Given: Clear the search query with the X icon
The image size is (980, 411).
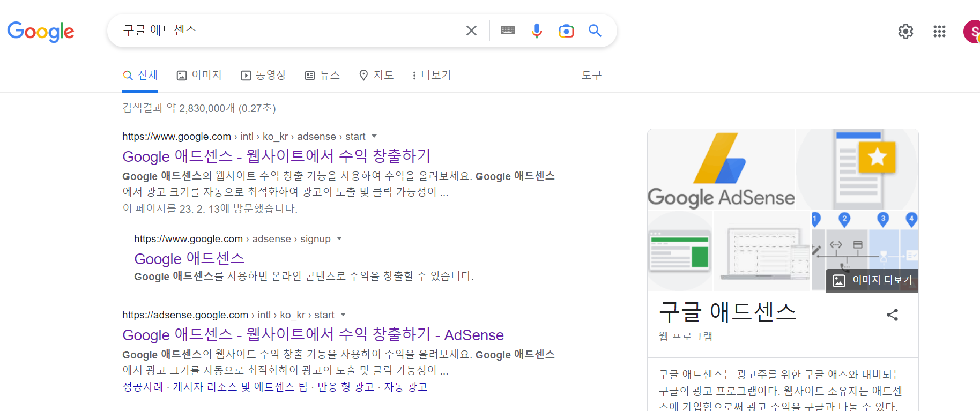Looking at the screenshot, I should 471,31.
